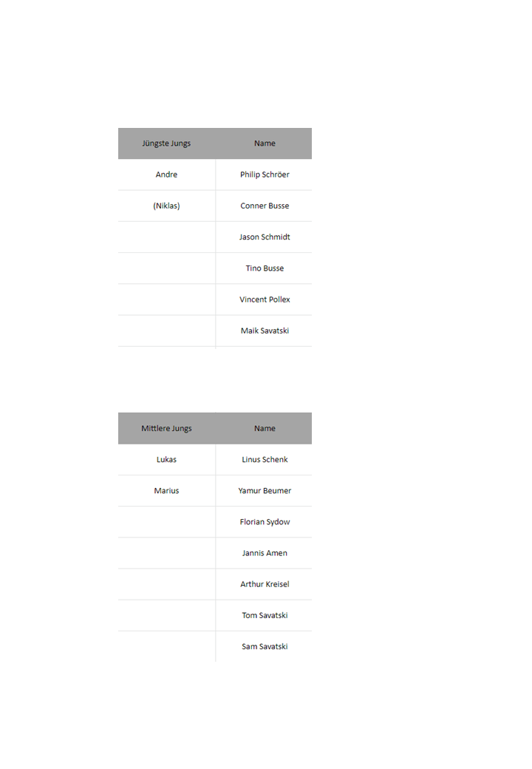532x769 pixels.
Task: Select the Florian Sydow cell
Action: [x=265, y=522]
